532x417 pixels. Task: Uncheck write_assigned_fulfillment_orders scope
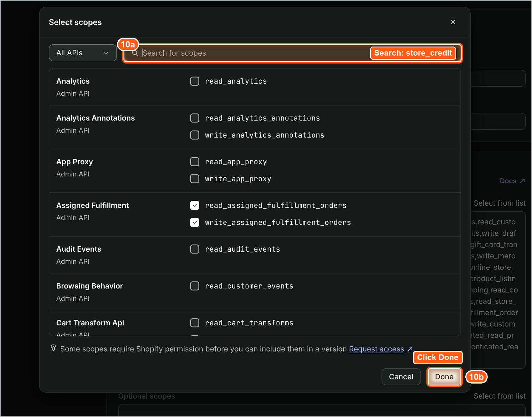click(195, 222)
